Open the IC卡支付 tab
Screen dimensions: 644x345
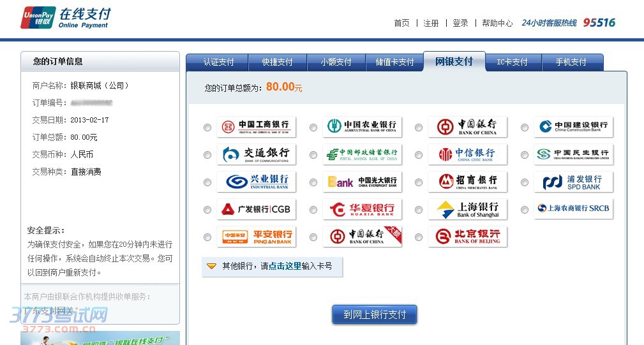513,62
